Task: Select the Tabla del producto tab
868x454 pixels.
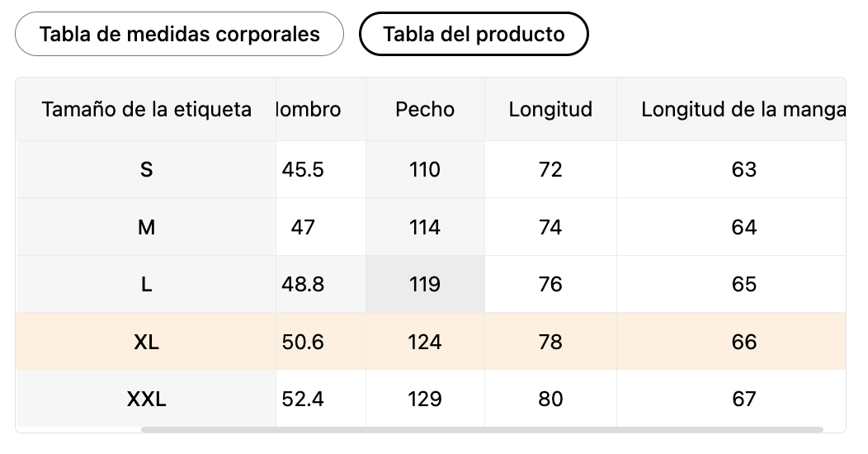Action: coord(474,34)
